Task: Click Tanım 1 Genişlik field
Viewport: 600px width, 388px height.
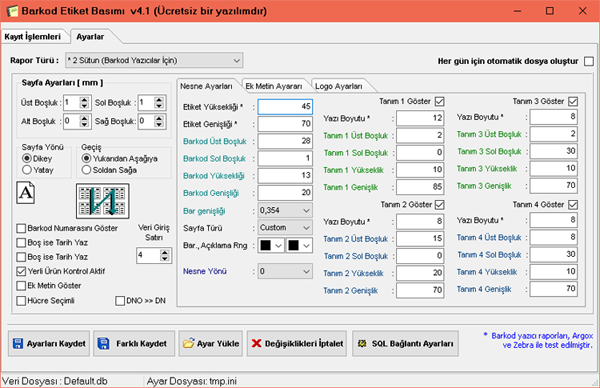Action: tap(420, 187)
